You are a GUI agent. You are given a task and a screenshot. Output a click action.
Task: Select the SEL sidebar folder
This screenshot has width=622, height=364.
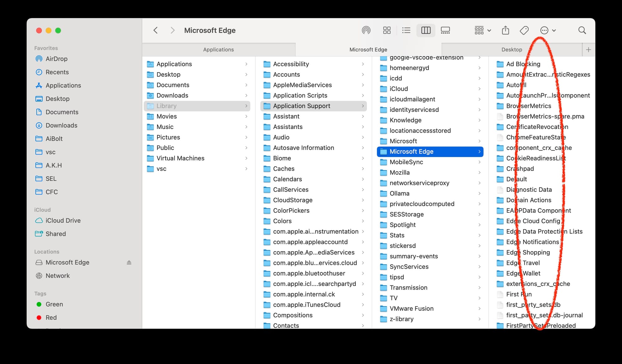click(51, 179)
